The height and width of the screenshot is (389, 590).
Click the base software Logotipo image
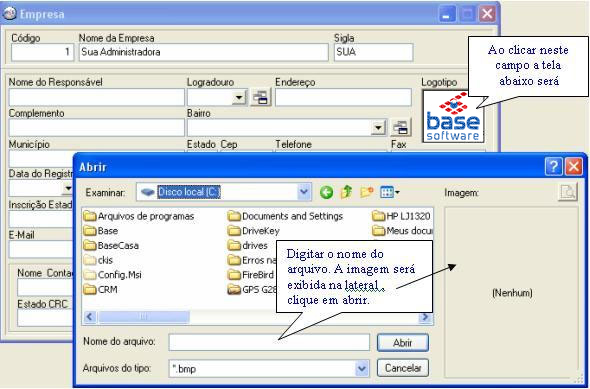(453, 116)
